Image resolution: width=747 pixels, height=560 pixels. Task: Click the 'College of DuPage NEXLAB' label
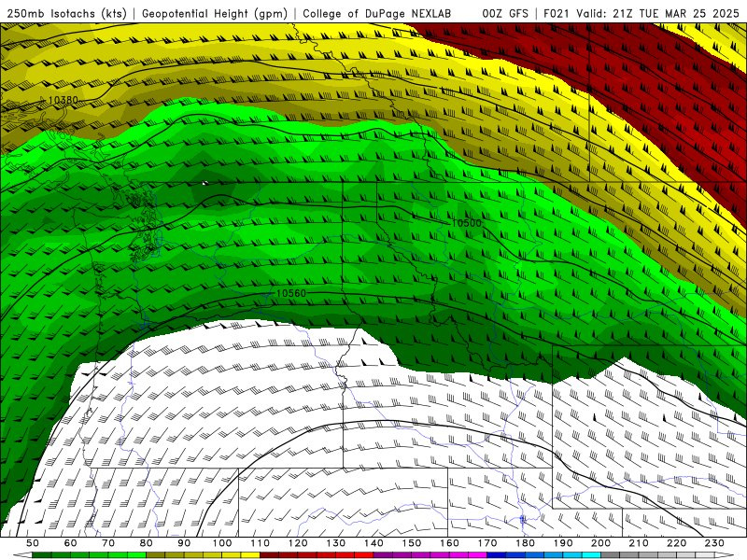point(376,14)
